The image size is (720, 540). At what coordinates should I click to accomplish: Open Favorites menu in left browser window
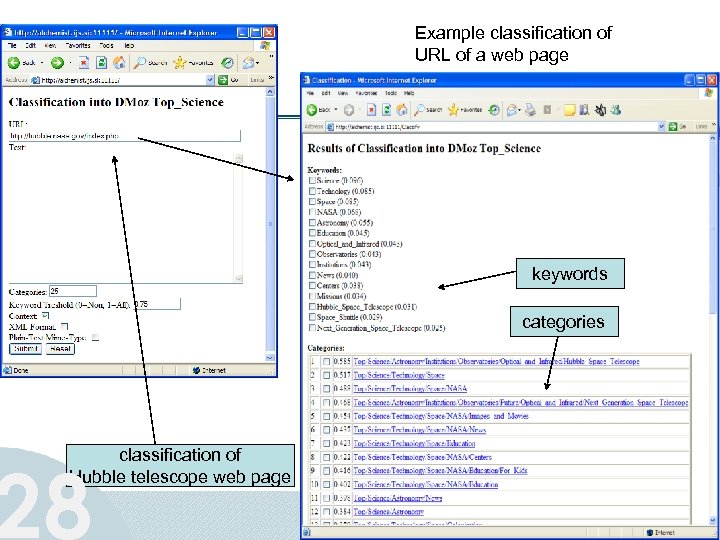[x=78, y=45]
